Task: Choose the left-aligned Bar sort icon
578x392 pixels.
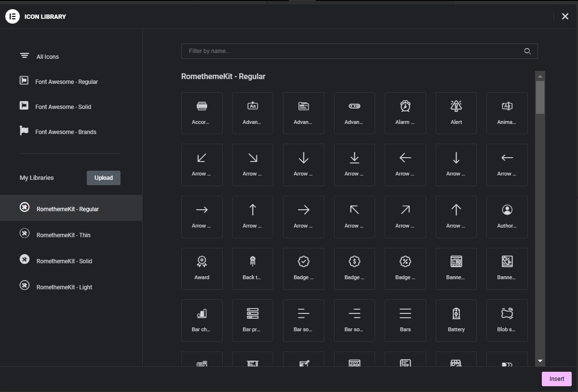Action: (303, 321)
